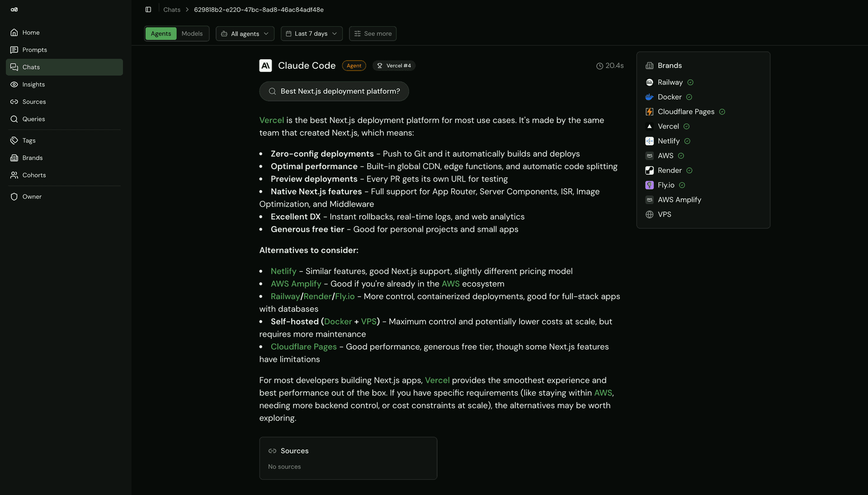868x495 pixels.
Task: Click the Queries magnifier icon
Action: [14, 119]
